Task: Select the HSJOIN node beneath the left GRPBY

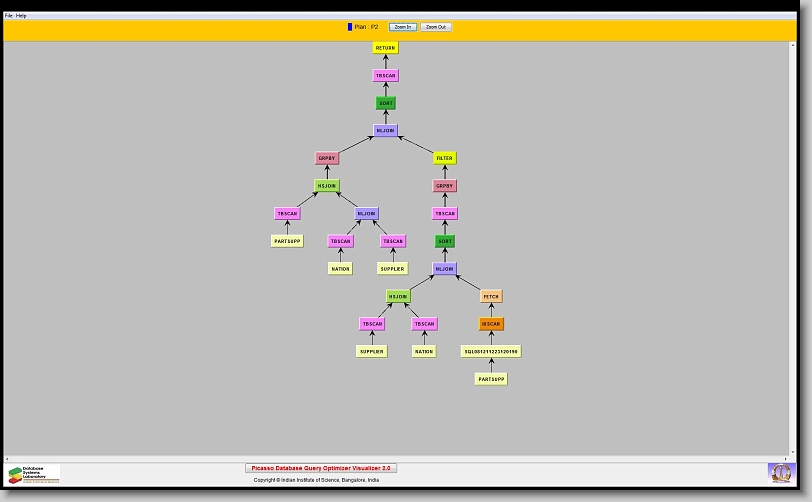Action: (x=327, y=186)
